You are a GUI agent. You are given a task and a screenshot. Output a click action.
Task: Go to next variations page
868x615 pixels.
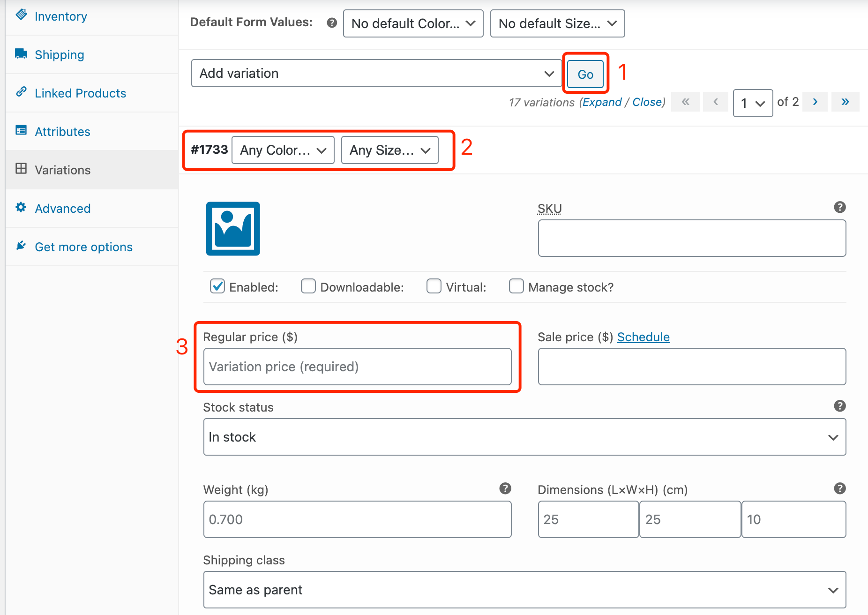click(x=816, y=102)
